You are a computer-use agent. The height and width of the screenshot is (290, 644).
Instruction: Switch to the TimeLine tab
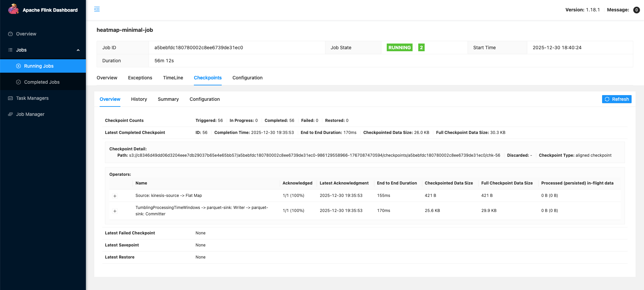pyautogui.click(x=173, y=78)
